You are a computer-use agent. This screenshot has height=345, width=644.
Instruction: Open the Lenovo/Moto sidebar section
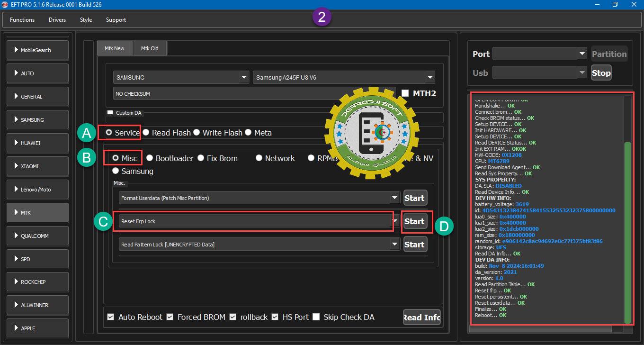click(37, 190)
